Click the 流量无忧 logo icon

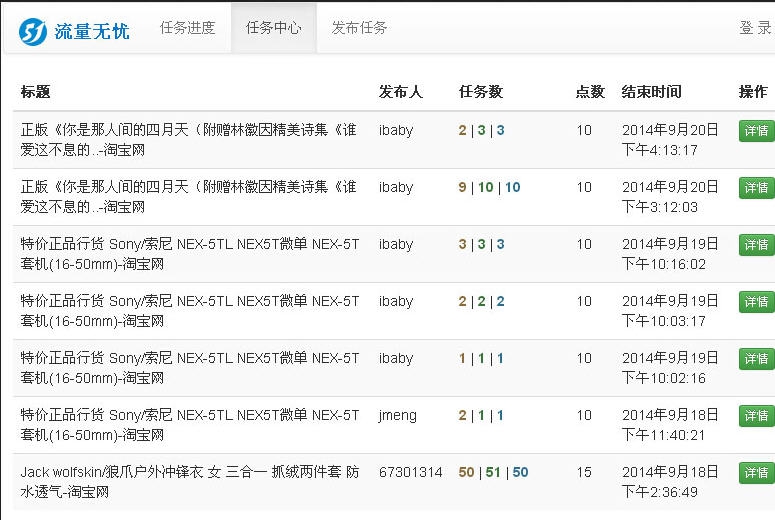click(x=33, y=32)
